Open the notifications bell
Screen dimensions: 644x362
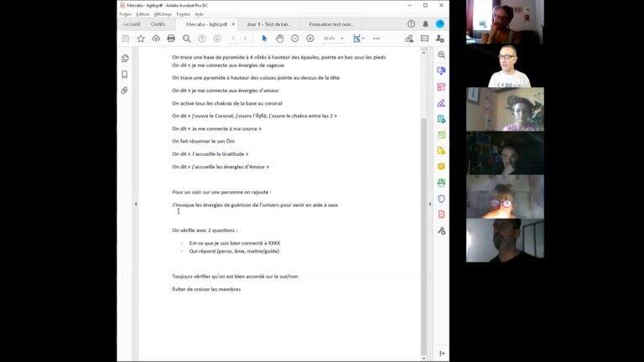click(x=425, y=24)
